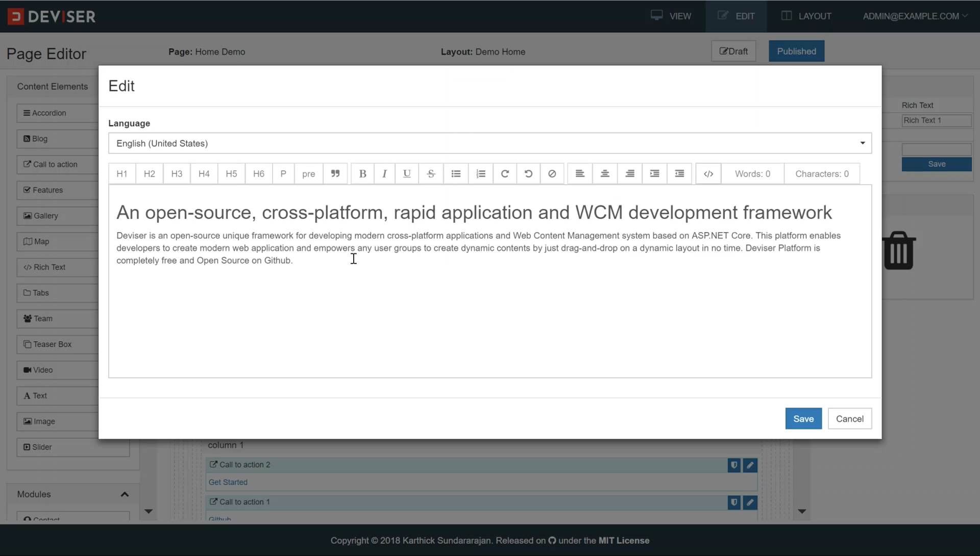980x556 pixels.
Task: Insert a blockquote
Action: (335, 174)
